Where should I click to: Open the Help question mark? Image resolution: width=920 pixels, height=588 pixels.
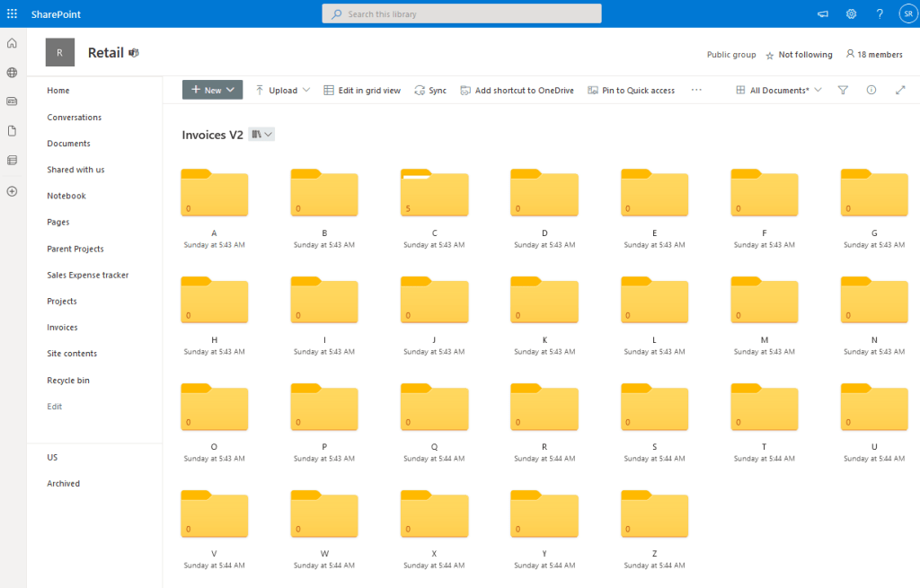[x=880, y=13]
